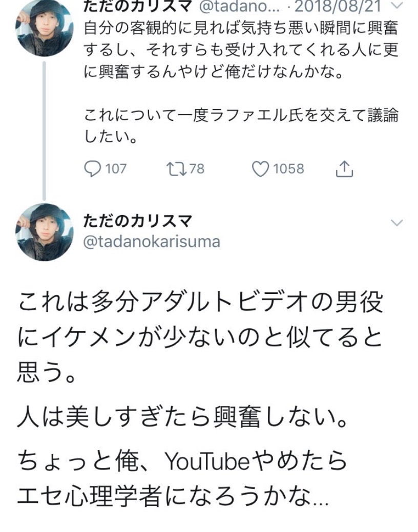
Task: Click the truncated @tadano... handle
Action: 236,7
